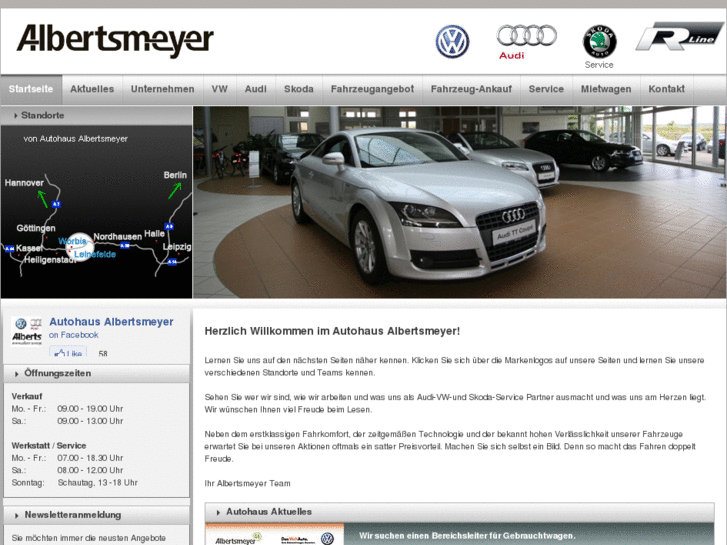Select VW in the navigation bar
This screenshot has width=727, height=545.
(220, 89)
